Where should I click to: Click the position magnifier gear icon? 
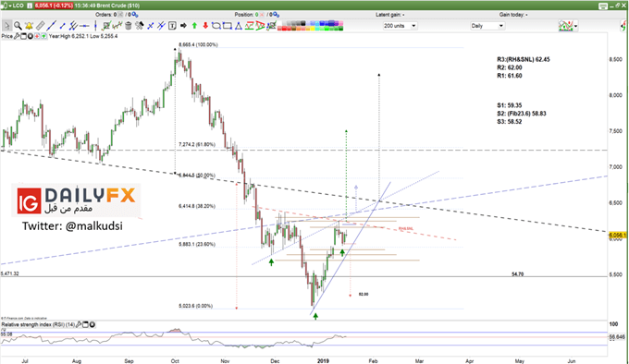[x=276, y=15]
